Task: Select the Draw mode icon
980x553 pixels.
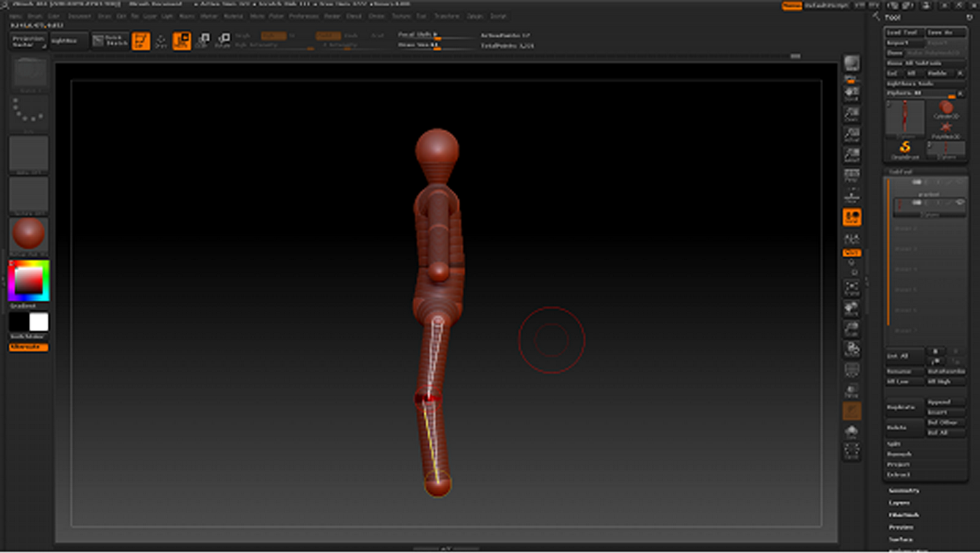Action: click(161, 41)
